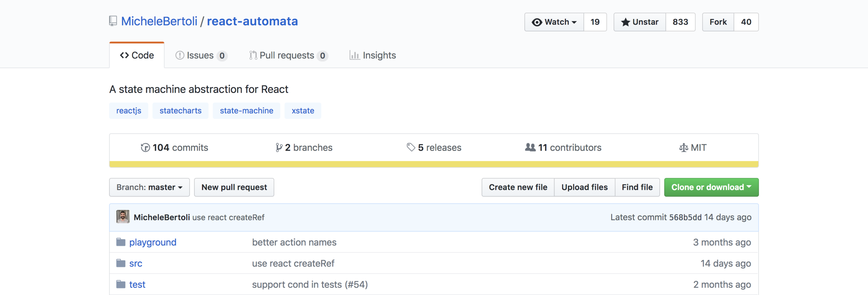Open 'better action names' commit message

coord(294,242)
